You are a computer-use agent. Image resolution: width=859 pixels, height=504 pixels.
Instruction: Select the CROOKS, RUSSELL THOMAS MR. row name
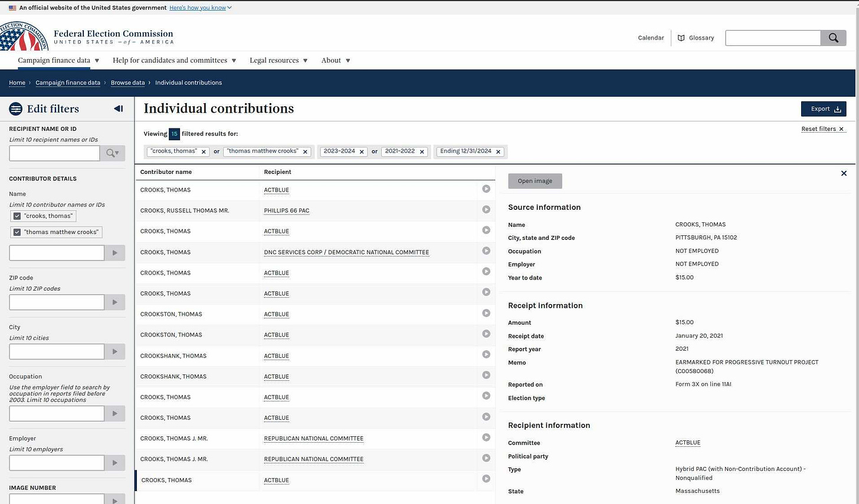(185, 210)
